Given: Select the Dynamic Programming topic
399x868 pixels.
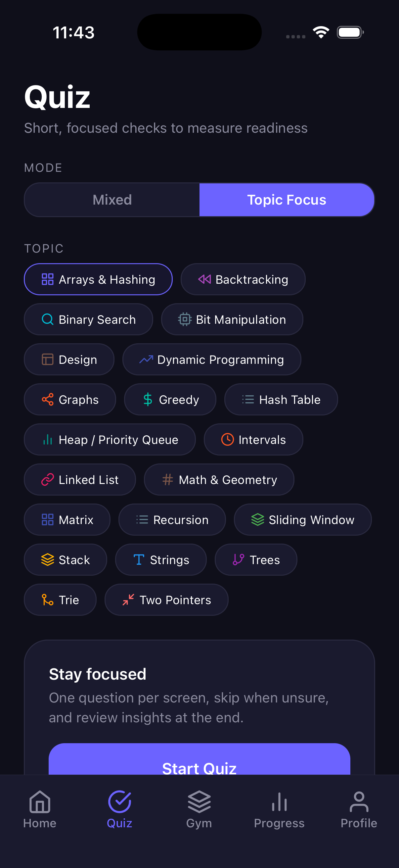Looking at the screenshot, I should pyautogui.click(x=211, y=360).
